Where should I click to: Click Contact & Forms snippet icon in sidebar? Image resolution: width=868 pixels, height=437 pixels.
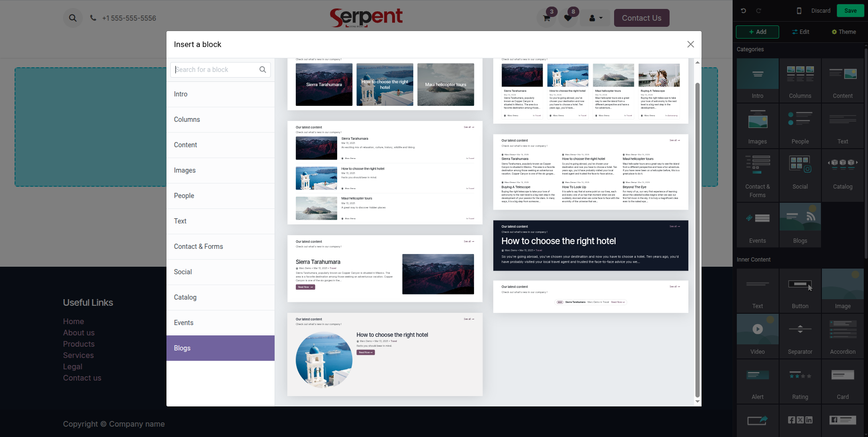(758, 175)
